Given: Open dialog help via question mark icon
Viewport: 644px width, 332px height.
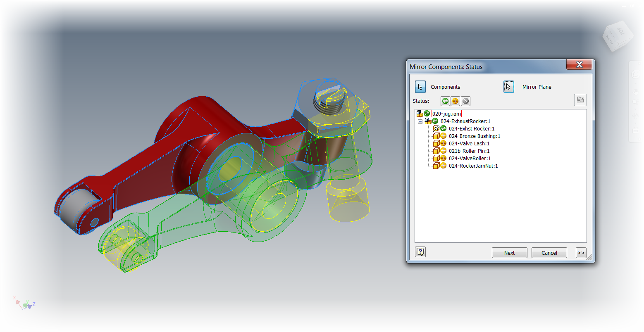Looking at the screenshot, I should 420,251.
